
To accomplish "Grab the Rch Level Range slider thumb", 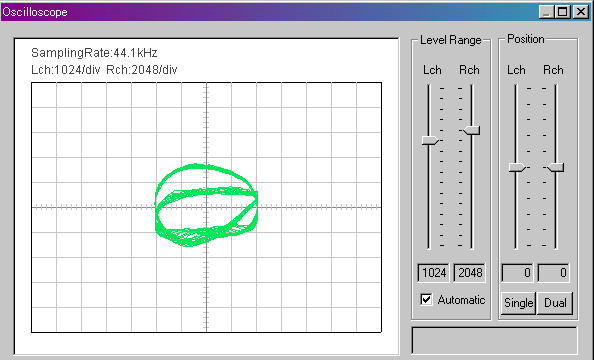I will click(471, 130).
